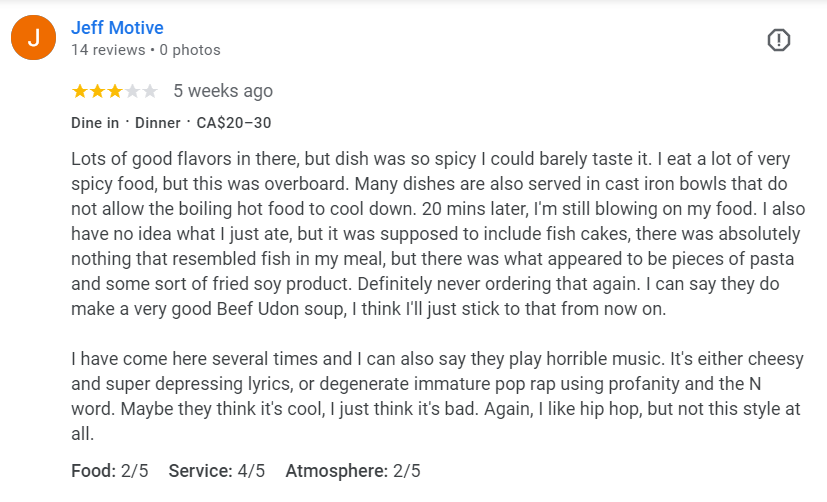
Task: Open Jeff Motive's orange J avatar
Action: tap(34, 37)
